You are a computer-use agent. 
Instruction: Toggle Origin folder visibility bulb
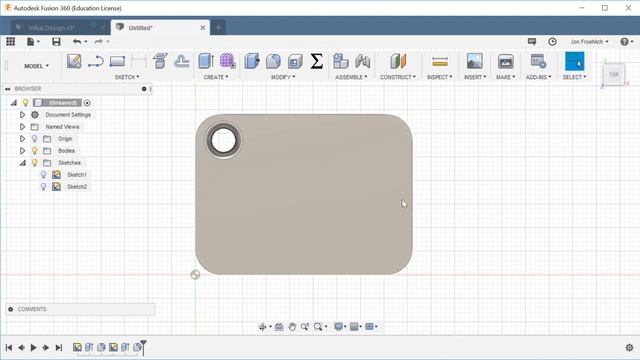[35, 139]
